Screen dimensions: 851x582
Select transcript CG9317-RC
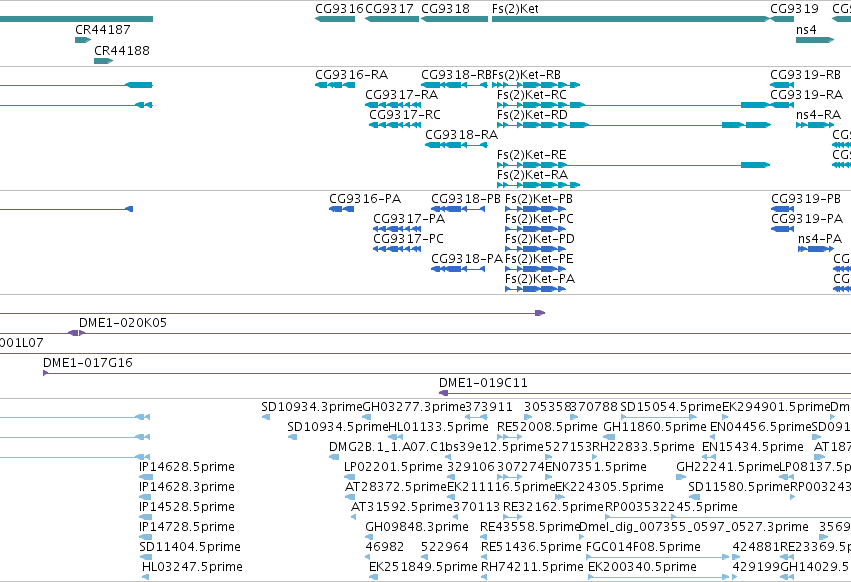(395, 125)
